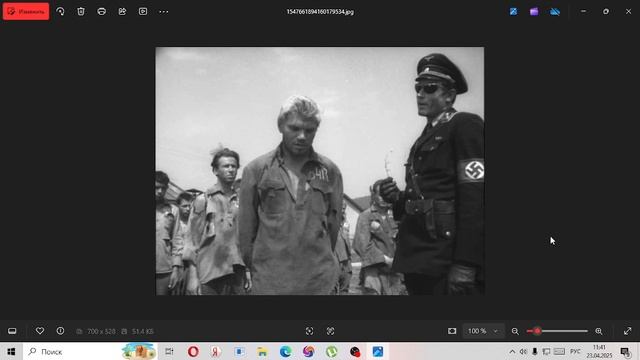Click the OneDrive cloud icon in title bar
This screenshot has width=640, height=360.
[x=555, y=11]
